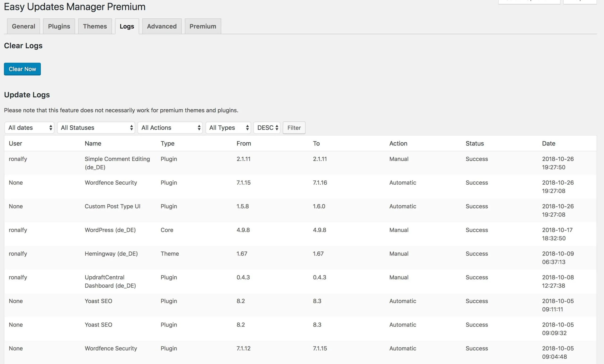The image size is (604, 364).
Task: Select the Premium tab
Action: point(203,26)
